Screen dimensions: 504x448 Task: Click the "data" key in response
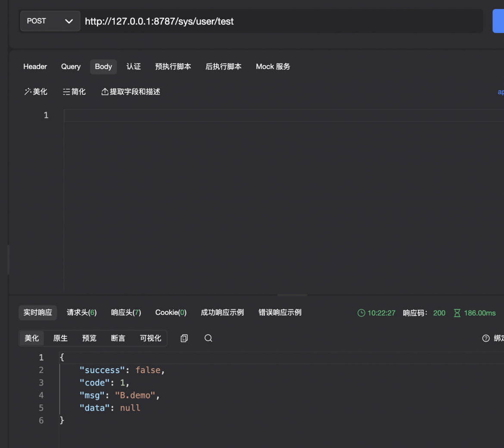[x=94, y=408]
